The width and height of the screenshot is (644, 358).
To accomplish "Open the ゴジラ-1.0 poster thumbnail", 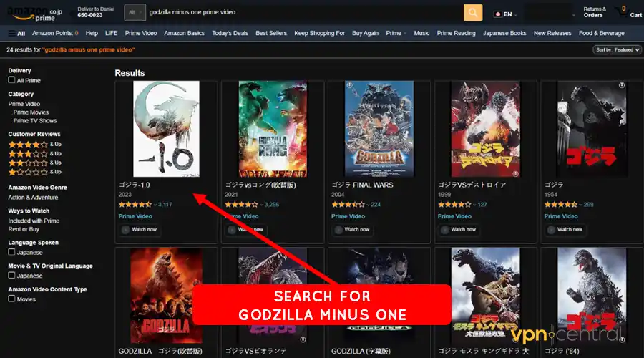I will tap(166, 129).
